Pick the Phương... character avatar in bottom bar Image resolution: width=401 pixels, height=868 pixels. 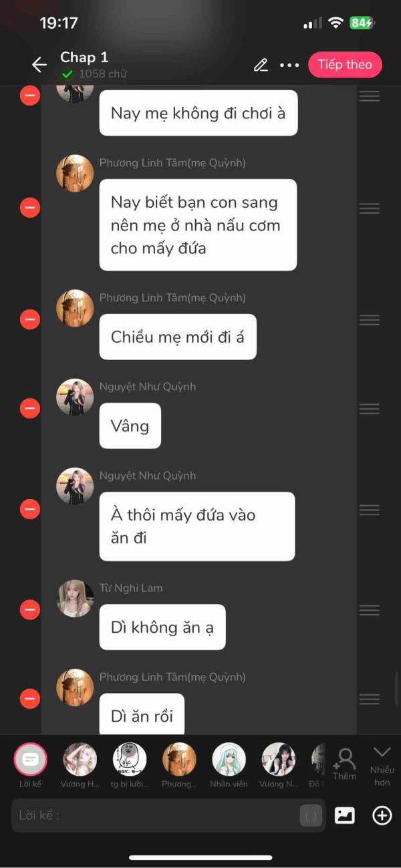[x=179, y=765]
